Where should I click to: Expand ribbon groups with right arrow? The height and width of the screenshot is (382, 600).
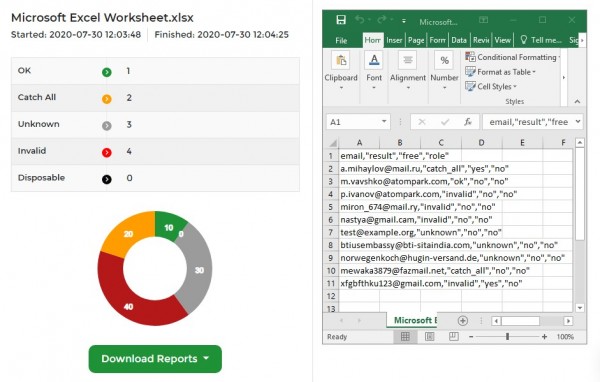(564, 78)
